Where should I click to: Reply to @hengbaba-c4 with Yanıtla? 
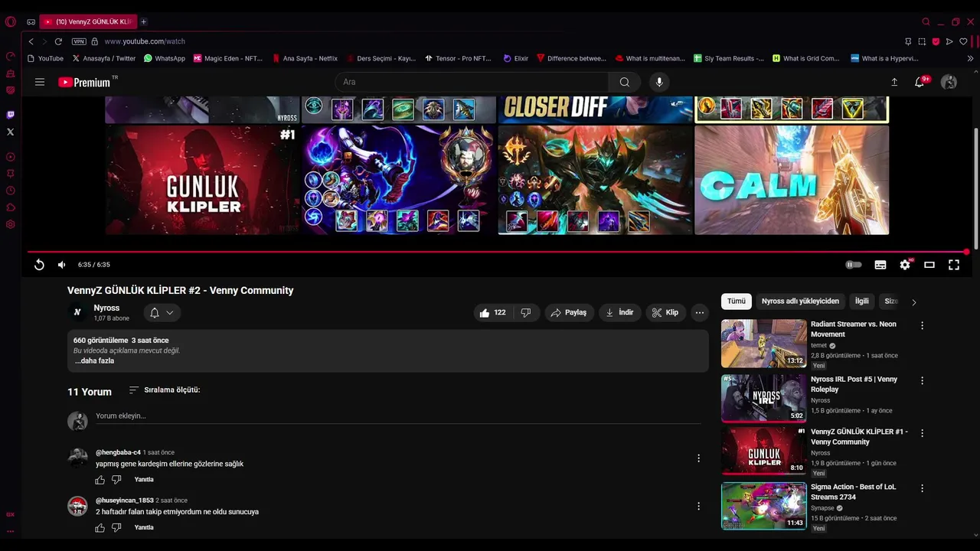tap(144, 480)
